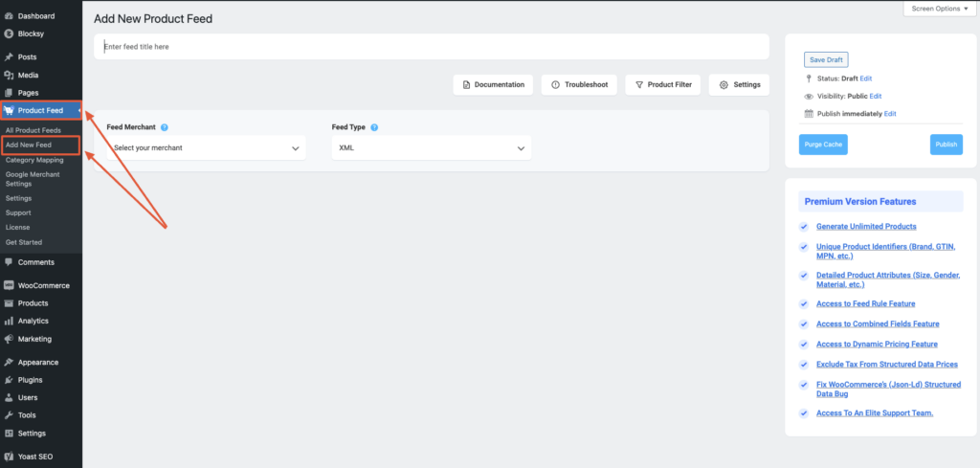
Task: Click the Marketing megaphone icon
Action: (x=9, y=340)
